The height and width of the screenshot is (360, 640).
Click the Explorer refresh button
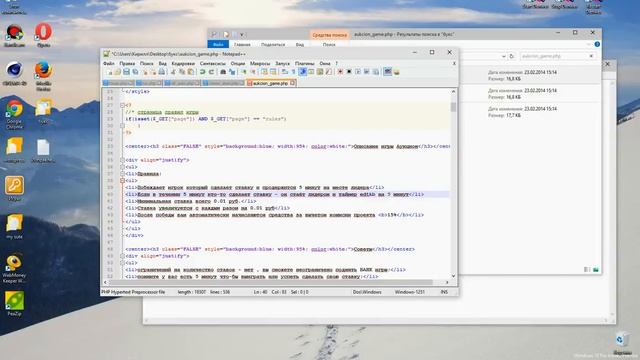click(x=512, y=56)
